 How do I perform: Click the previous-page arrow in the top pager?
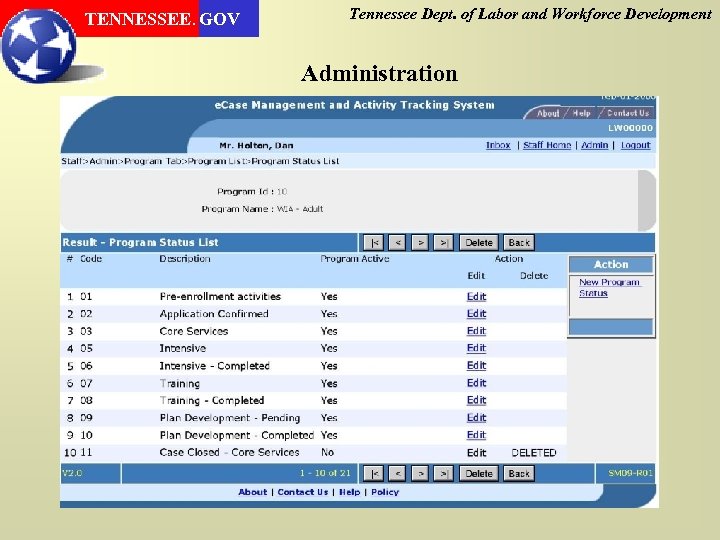[x=397, y=242]
